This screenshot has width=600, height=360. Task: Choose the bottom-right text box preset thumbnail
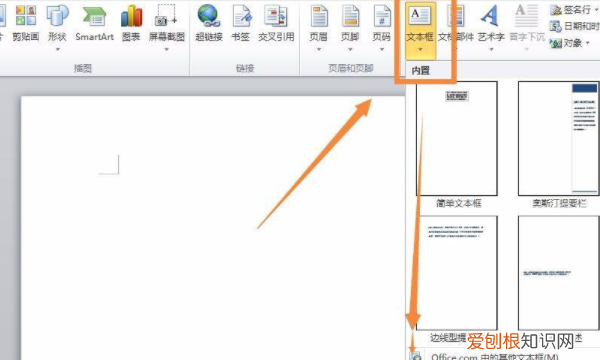pyautogui.click(x=559, y=272)
